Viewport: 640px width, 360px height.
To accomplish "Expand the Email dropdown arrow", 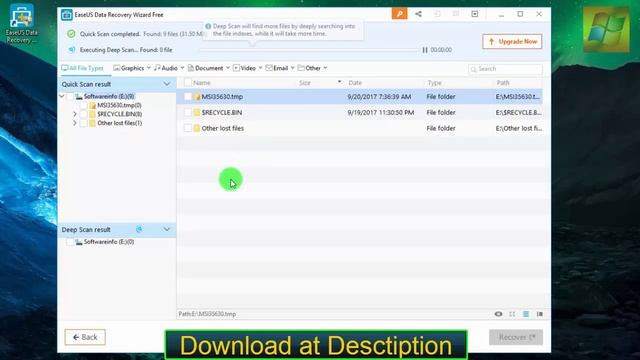I will 293,68.
